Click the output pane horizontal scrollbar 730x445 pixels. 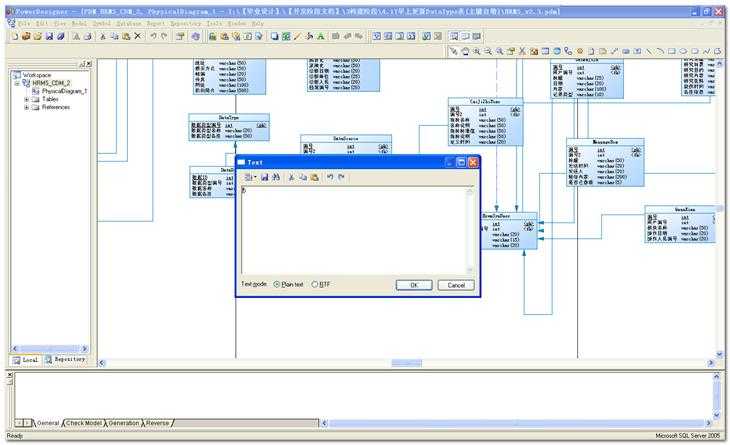tap(517, 423)
